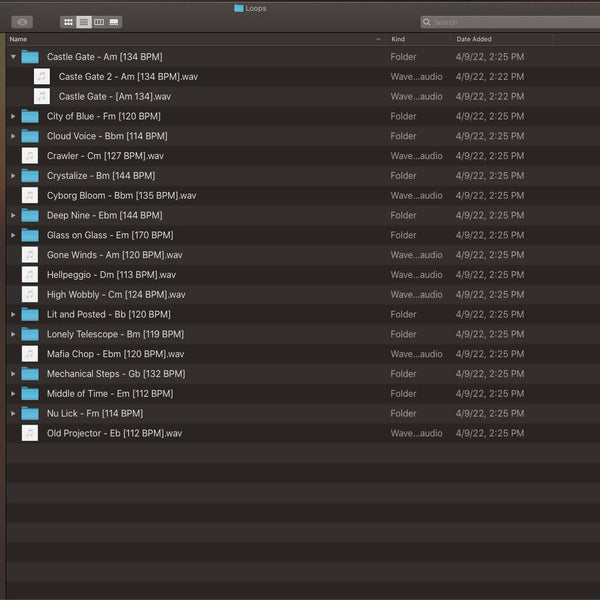This screenshot has height=600, width=600.
Task: Click the Hellpeggio - Dm audio file icon
Action: 29,275
